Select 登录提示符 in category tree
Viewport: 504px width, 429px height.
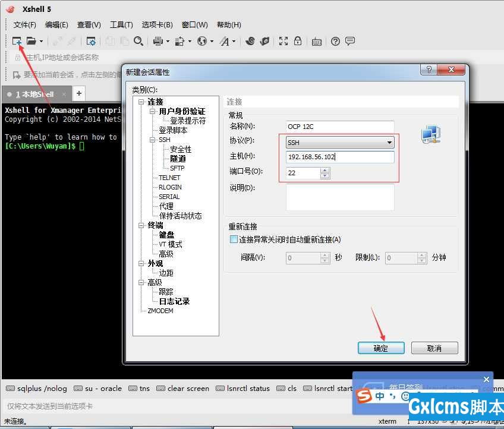(x=188, y=121)
